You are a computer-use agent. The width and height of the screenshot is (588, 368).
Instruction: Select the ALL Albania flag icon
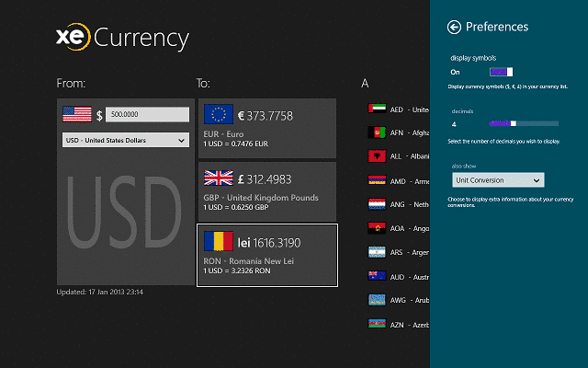point(377,156)
